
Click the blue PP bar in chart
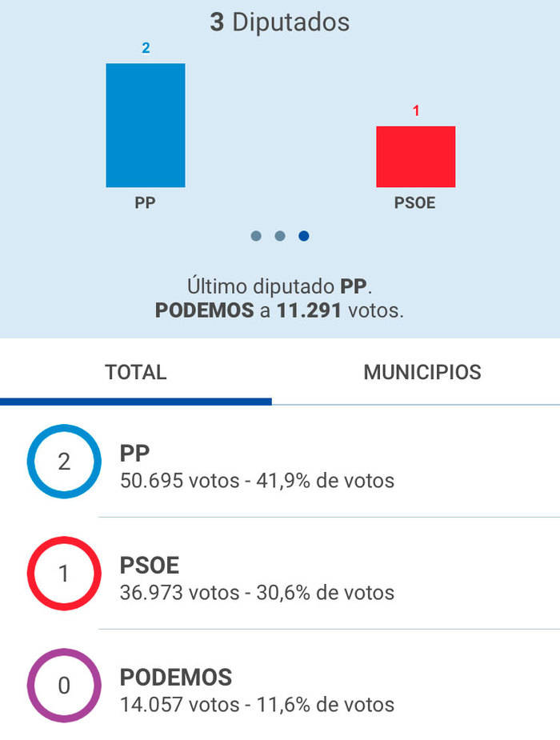point(146,126)
